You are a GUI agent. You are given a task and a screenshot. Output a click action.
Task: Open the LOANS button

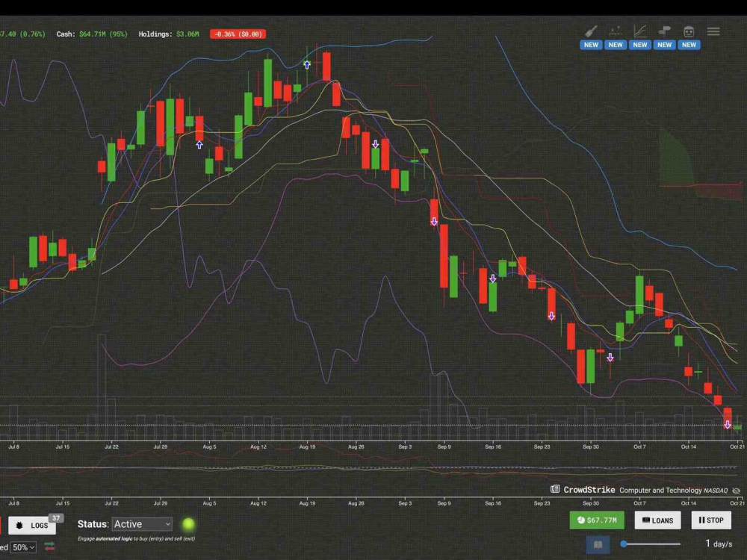click(657, 520)
